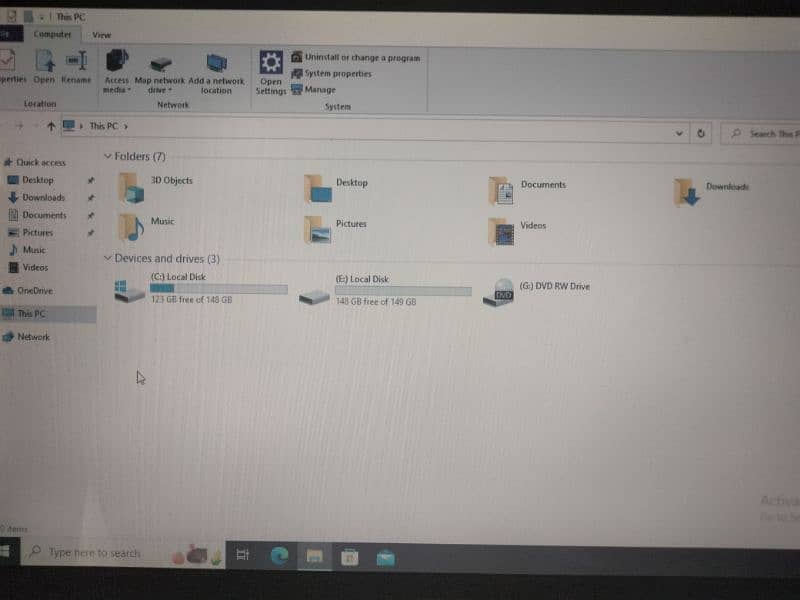Open the Documents folder icon in Folders
The height and width of the screenshot is (600, 800).
[501, 191]
